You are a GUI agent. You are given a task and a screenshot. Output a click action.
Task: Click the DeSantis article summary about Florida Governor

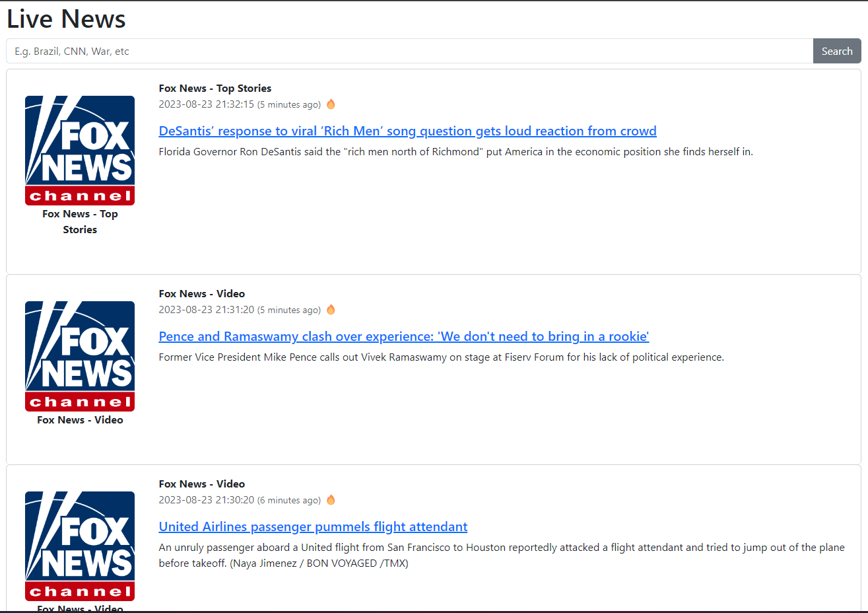[x=456, y=152]
